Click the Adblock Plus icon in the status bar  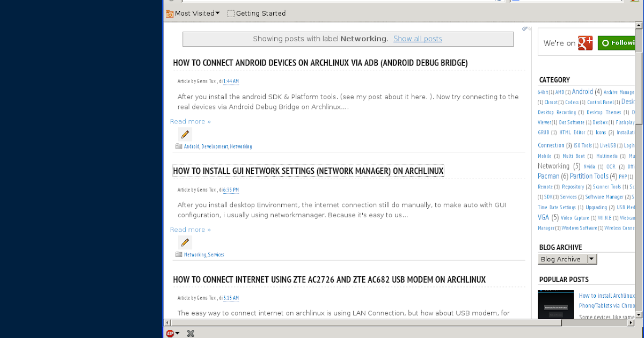pos(170,333)
